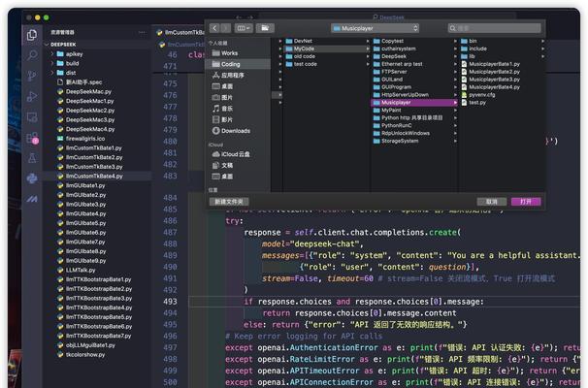This screenshot has width=588, height=388.
Task: Open Run and Debug view
Action: (x=32, y=97)
